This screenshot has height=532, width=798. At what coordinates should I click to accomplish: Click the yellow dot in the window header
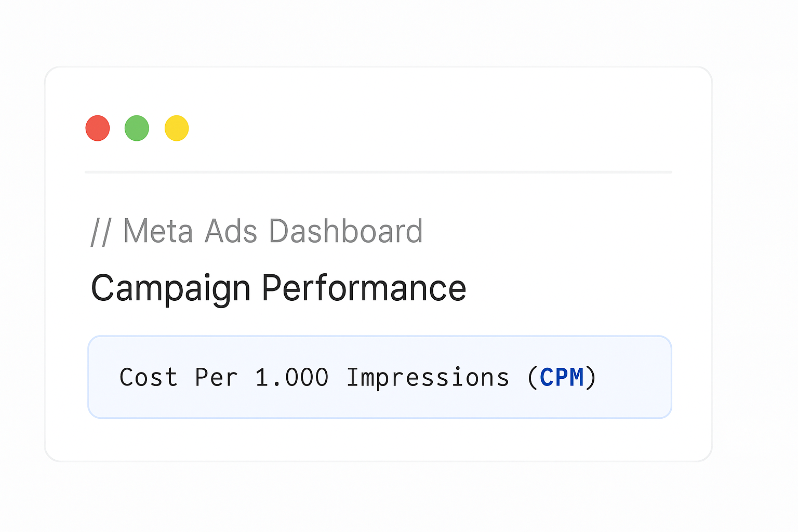click(177, 128)
